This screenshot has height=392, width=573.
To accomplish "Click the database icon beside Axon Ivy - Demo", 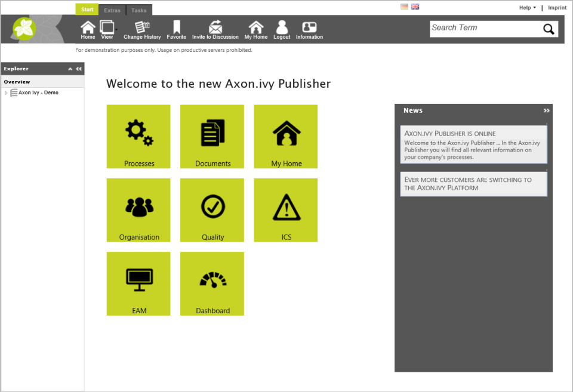I will (x=14, y=93).
